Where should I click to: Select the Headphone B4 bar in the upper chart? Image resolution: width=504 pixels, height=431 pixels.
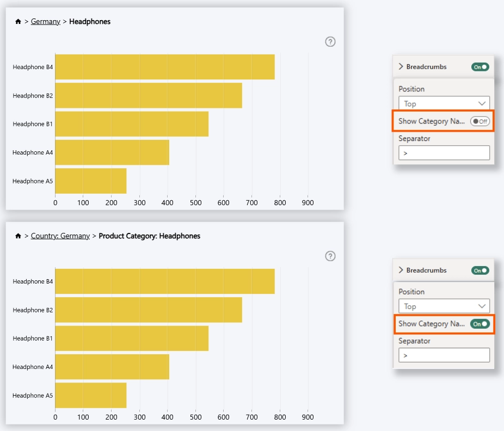click(x=164, y=67)
